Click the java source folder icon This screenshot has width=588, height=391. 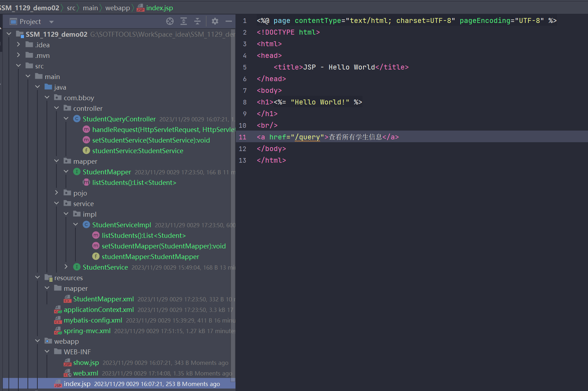point(48,87)
